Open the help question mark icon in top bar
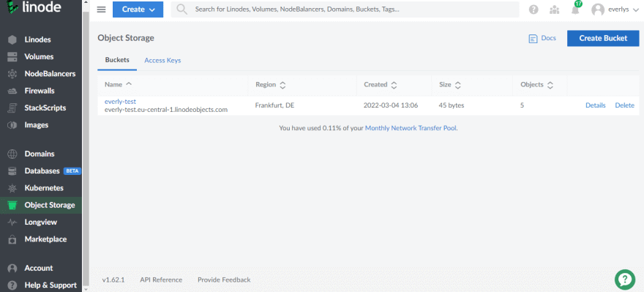644x292 pixels. coord(533,10)
